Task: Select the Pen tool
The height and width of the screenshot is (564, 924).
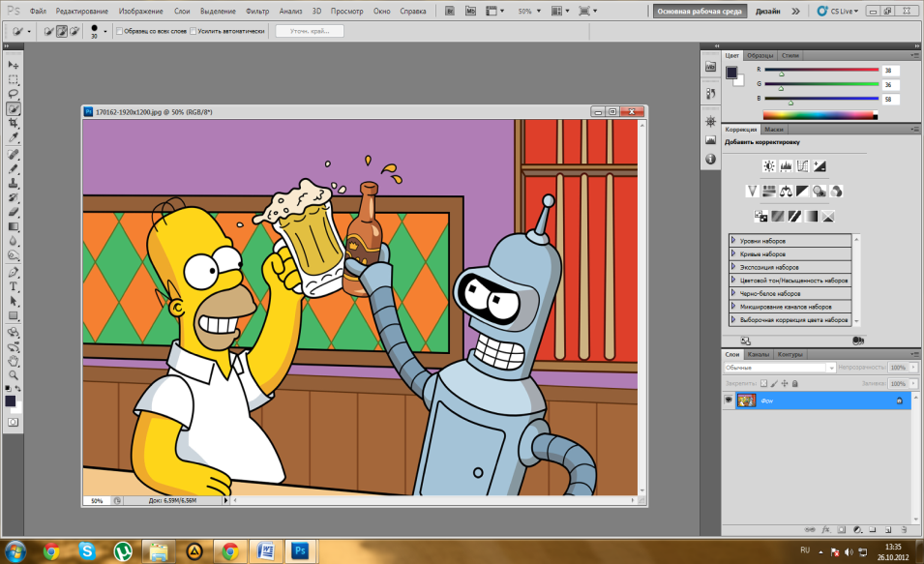Action: click(13, 272)
